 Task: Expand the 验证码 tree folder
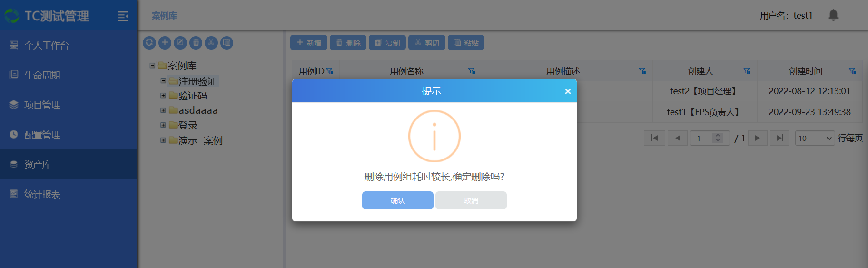(163, 96)
